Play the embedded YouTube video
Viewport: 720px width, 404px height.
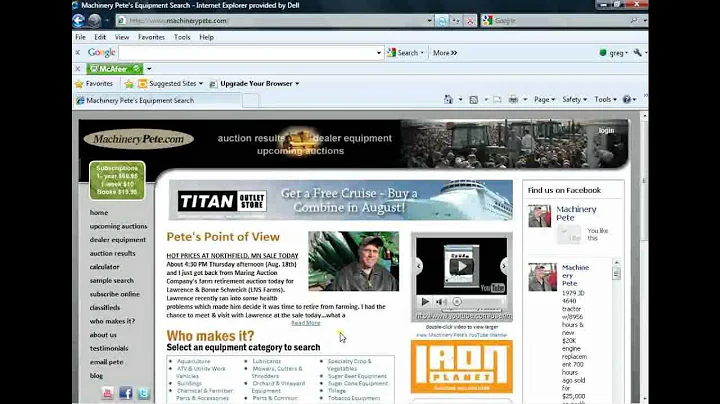(x=461, y=266)
